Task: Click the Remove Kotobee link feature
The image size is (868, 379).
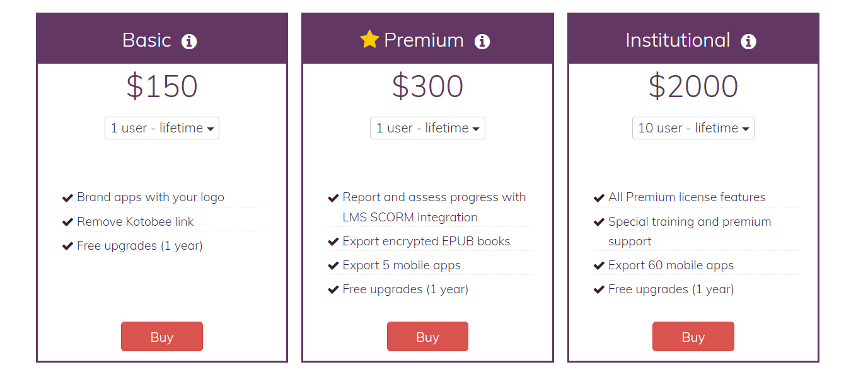Action: 135,222
